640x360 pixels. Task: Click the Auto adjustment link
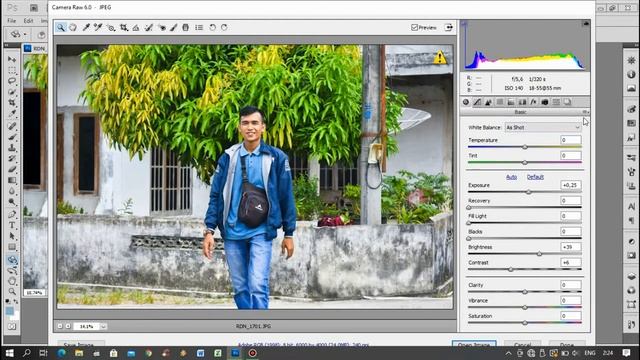pos(511,177)
